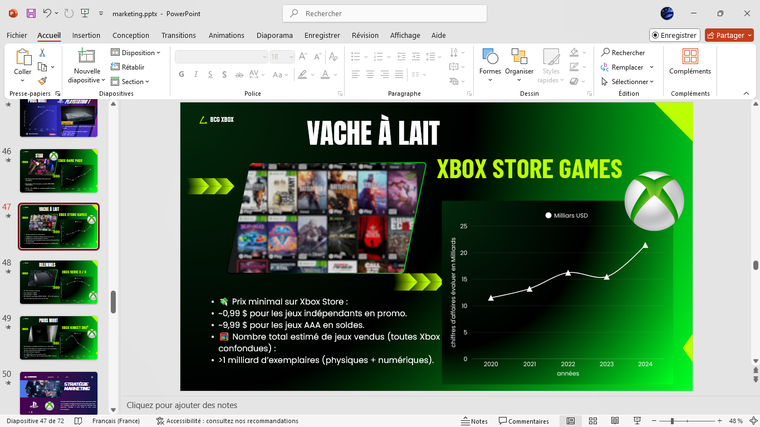Click the Rechercher search box
This screenshot has height=427, width=760.
tap(385, 14)
